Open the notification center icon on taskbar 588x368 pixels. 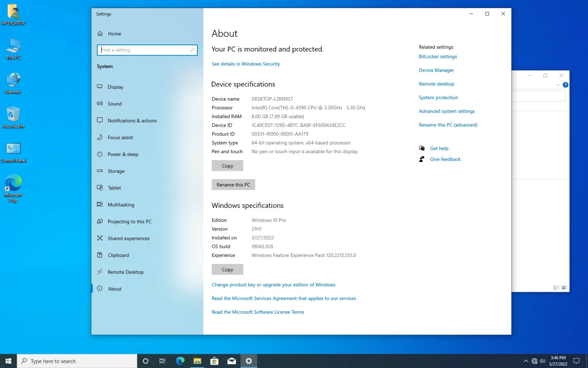point(577,361)
